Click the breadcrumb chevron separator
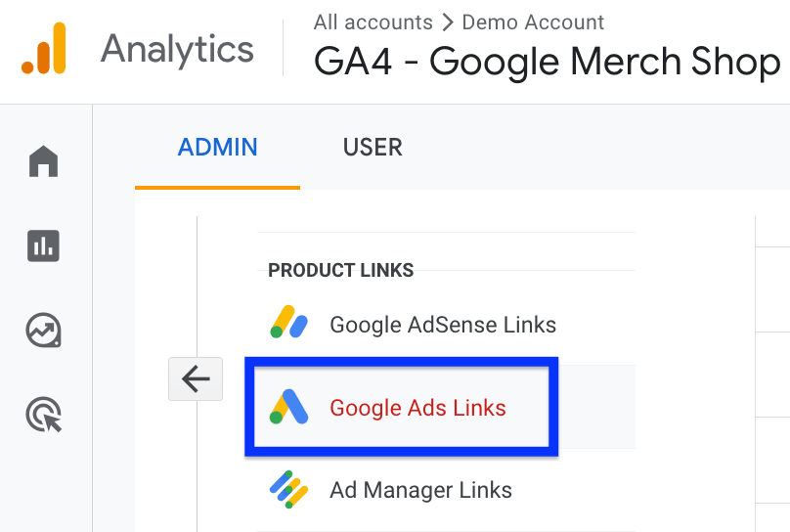The height and width of the screenshot is (532, 790). pyautogui.click(x=448, y=22)
